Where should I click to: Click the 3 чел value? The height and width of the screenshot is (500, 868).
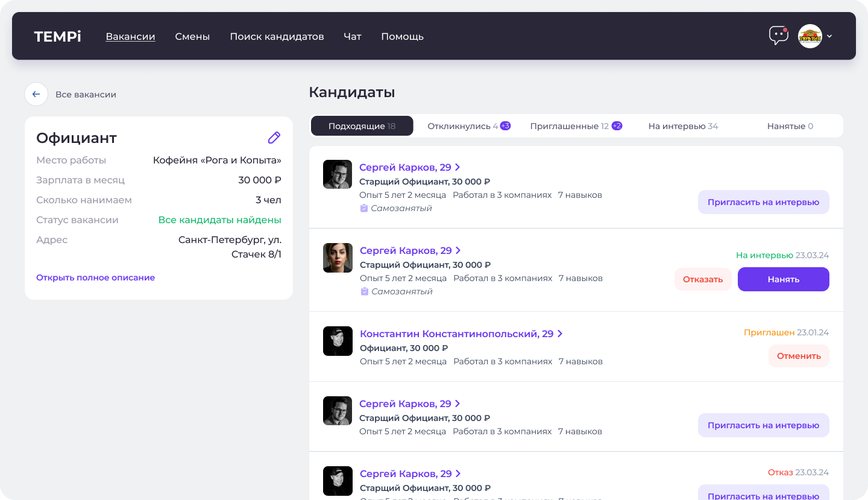[x=268, y=200]
